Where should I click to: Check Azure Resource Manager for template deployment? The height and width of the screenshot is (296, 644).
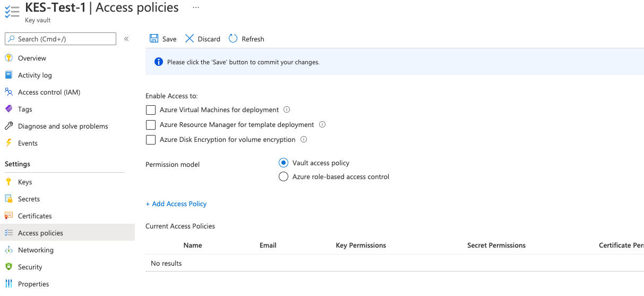(151, 125)
